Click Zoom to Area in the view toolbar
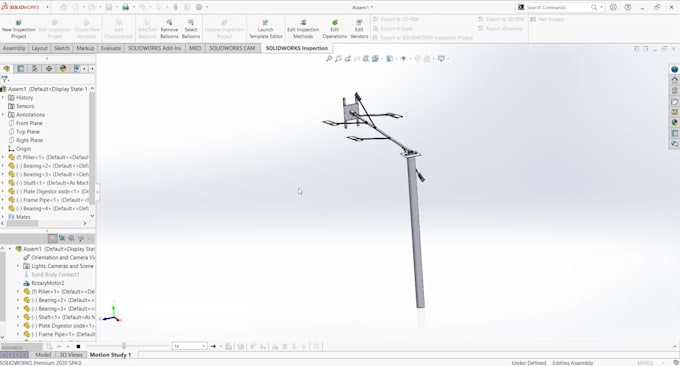The width and height of the screenshot is (680, 366). [338, 59]
